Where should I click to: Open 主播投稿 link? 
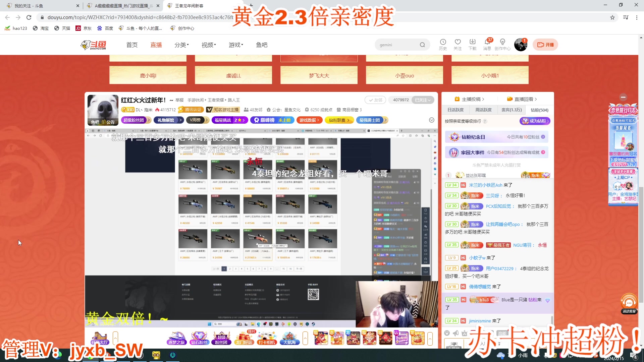click(x=469, y=99)
